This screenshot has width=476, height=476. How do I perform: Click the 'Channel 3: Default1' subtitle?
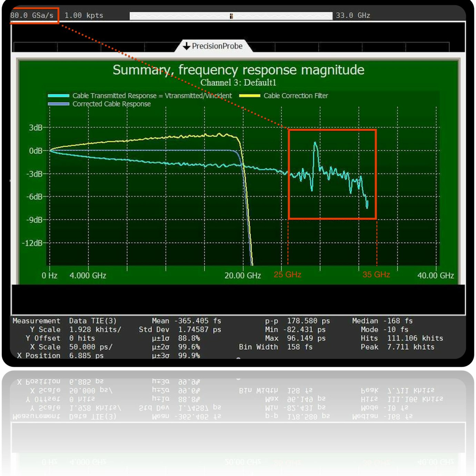(x=238, y=82)
